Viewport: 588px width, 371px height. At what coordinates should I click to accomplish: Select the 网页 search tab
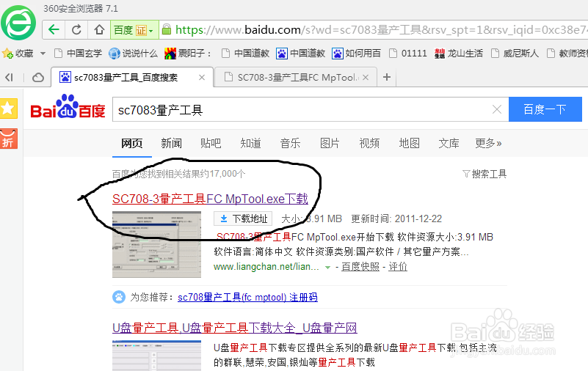click(x=132, y=143)
